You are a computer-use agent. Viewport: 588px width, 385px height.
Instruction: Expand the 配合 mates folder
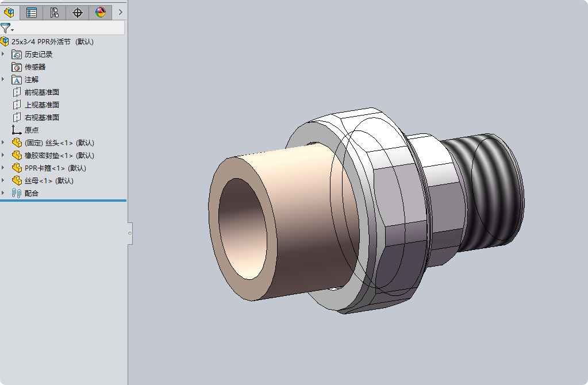(x=3, y=192)
